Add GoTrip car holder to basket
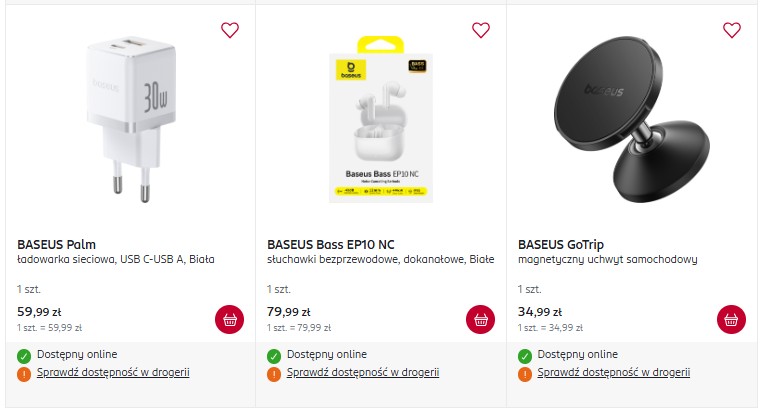 coord(732,320)
